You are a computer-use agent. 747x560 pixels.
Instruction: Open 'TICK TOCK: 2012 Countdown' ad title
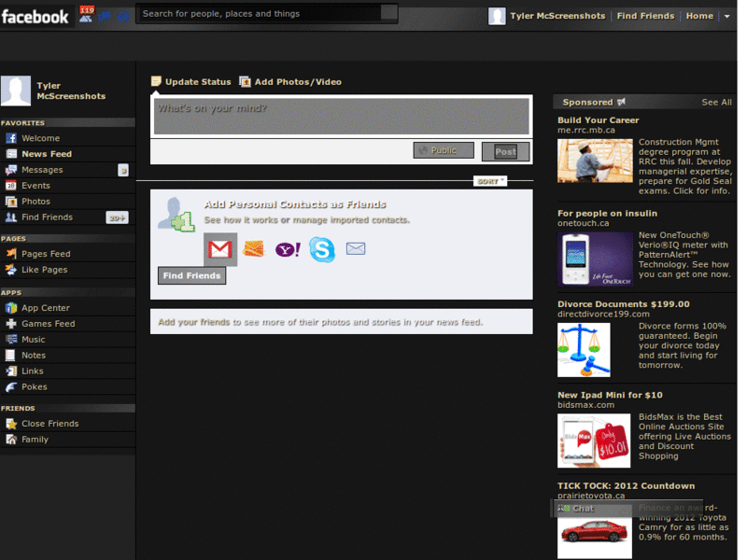click(x=626, y=486)
